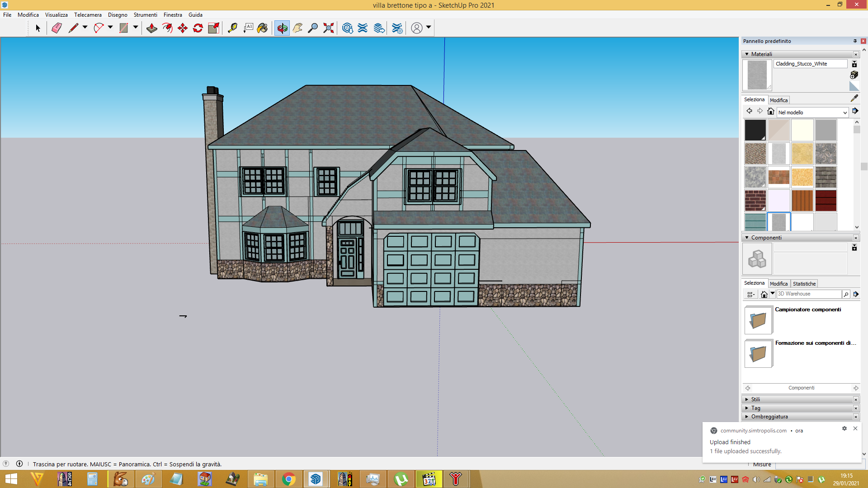Select the Move tool

tap(183, 28)
